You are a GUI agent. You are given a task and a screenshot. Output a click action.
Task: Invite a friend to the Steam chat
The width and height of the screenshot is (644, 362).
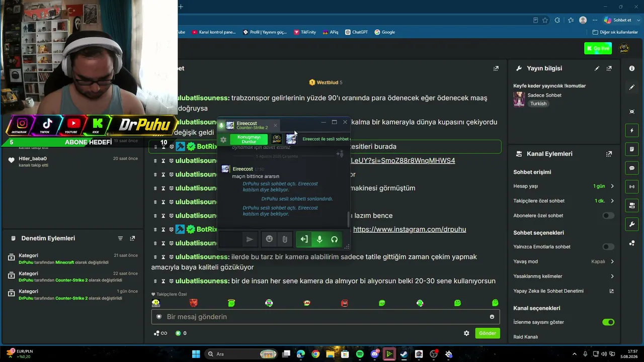click(340, 154)
